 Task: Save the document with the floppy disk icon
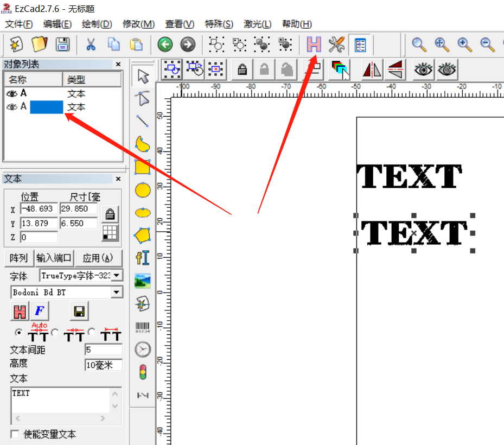63,44
